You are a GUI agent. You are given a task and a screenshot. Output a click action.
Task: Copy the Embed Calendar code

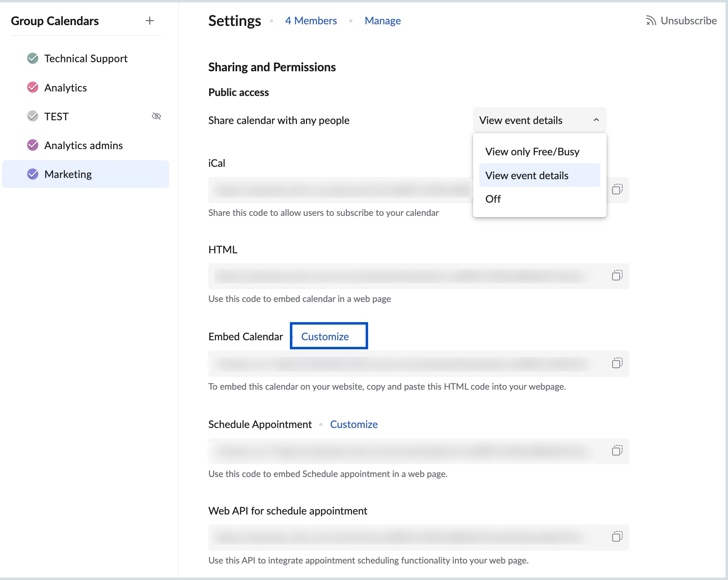[616, 364]
